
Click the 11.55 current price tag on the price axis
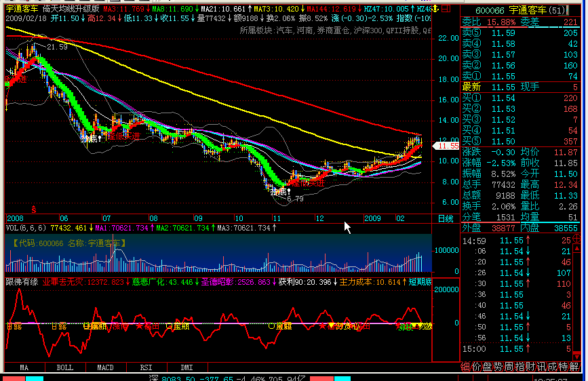click(446, 146)
